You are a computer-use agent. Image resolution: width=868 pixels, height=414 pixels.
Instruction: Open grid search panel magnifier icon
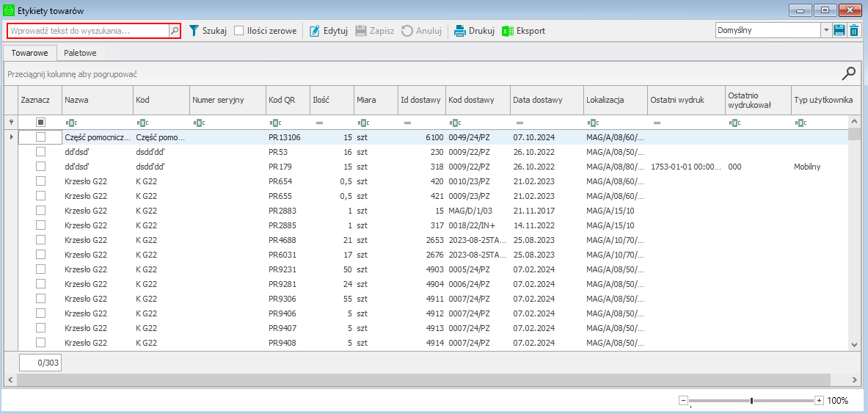click(848, 73)
